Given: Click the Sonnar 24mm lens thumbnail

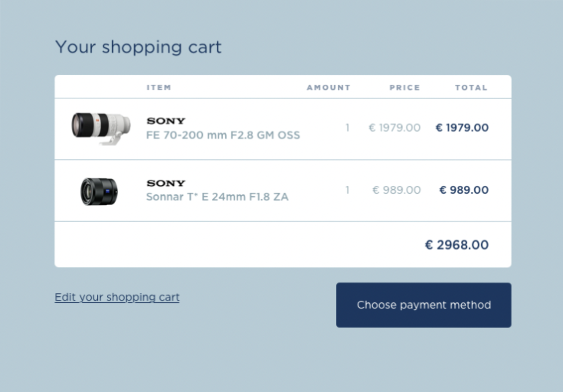Looking at the screenshot, I should pos(99,191).
